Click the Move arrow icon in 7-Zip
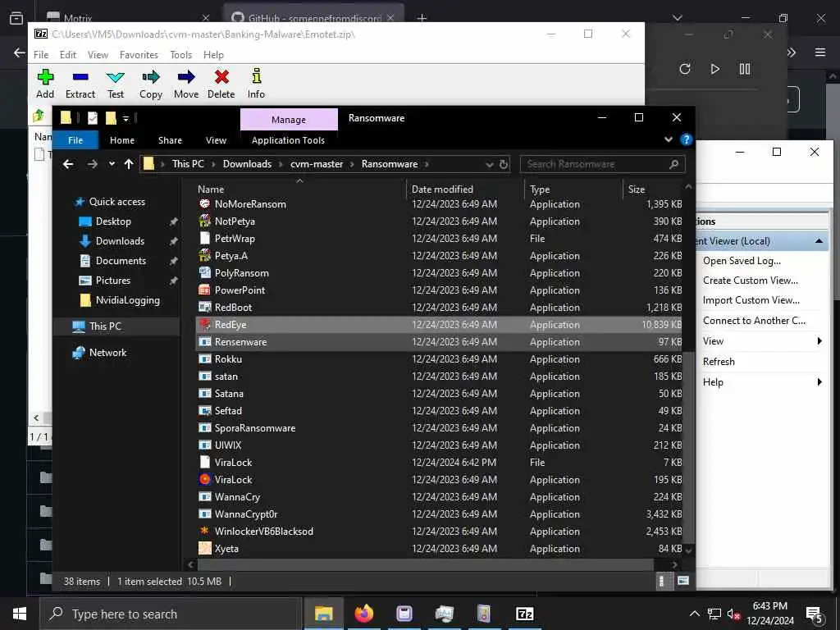Viewport: 840px width, 630px height. click(x=186, y=77)
